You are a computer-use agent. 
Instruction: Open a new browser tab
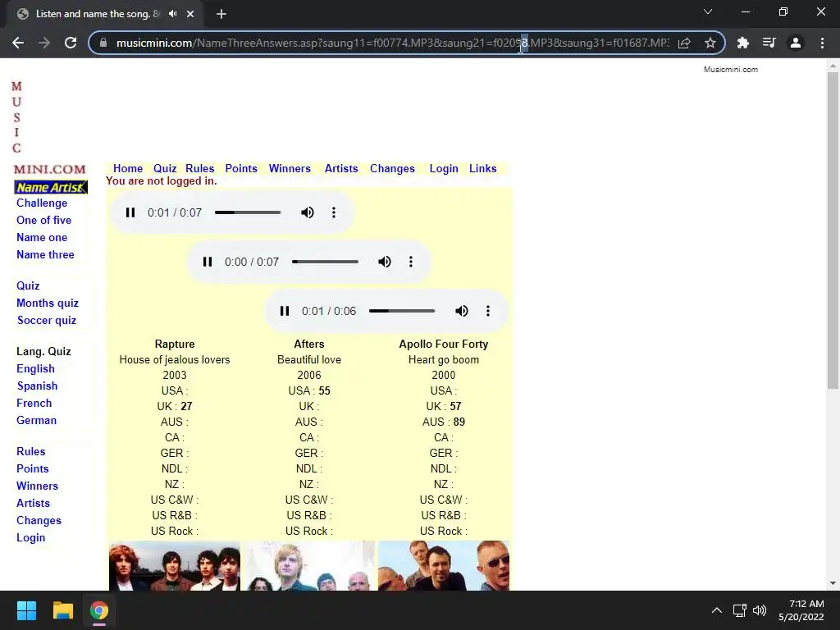pyautogui.click(x=221, y=14)
